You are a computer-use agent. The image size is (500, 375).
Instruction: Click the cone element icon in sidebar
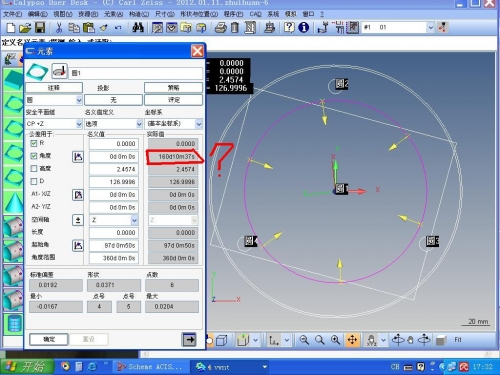[x=13, y=202]
